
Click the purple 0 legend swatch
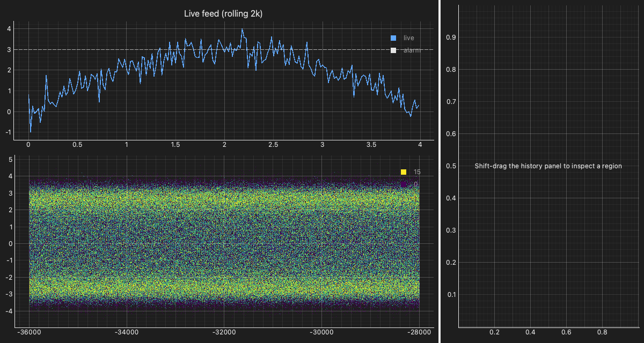pyautogui.click(x=404, y=184)
